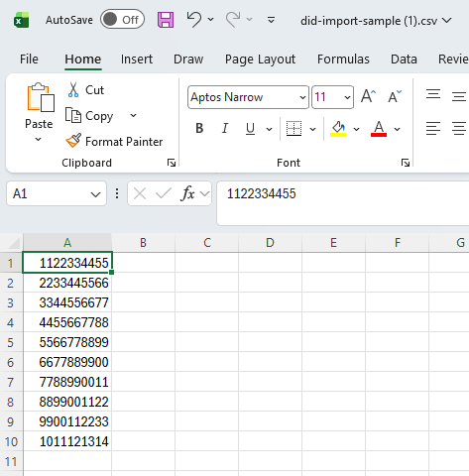Open the File menu
The image size is (469, 476).
[29, 59]
